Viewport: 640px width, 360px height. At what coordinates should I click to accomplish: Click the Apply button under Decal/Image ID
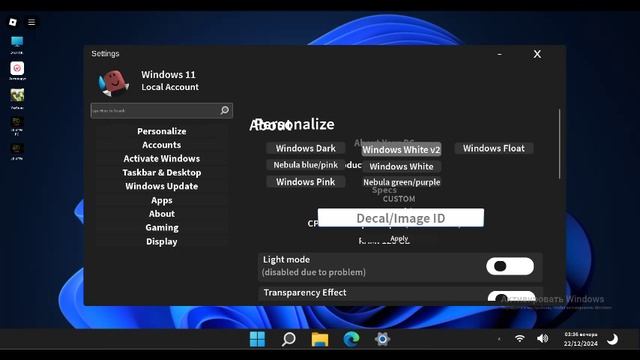399,238
